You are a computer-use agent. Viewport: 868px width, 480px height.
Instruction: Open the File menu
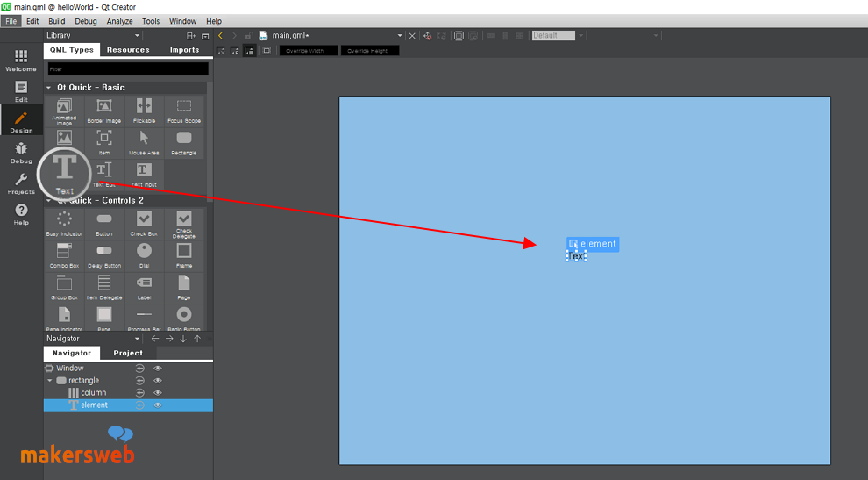coord(11,21)
